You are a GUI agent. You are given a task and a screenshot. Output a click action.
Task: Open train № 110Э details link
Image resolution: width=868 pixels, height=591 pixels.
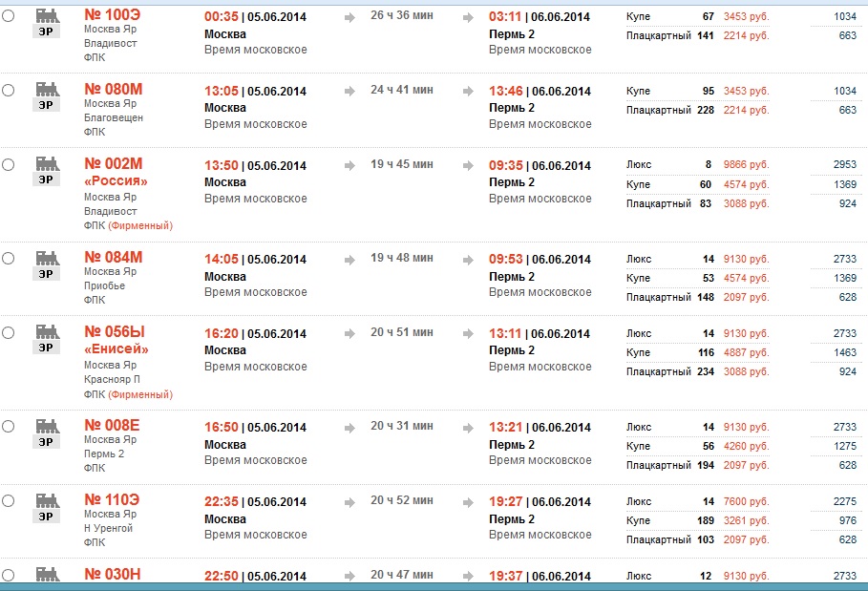coord(113,499)
